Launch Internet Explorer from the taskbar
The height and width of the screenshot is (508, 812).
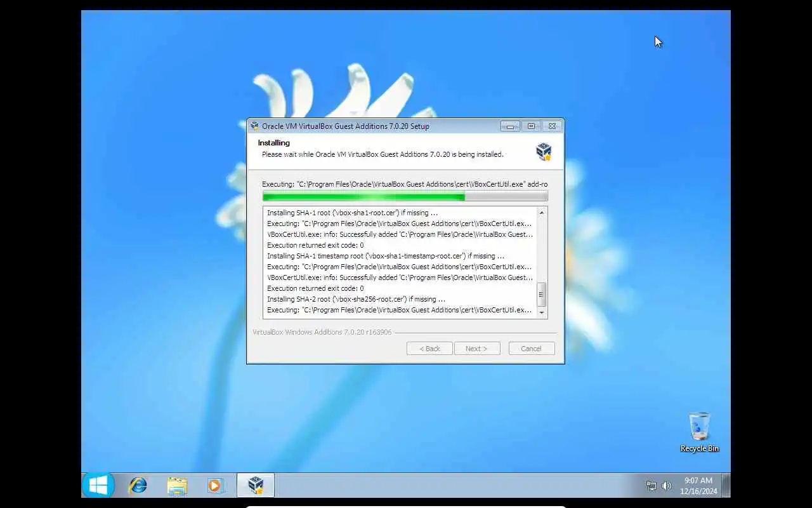tap(138, 486)
